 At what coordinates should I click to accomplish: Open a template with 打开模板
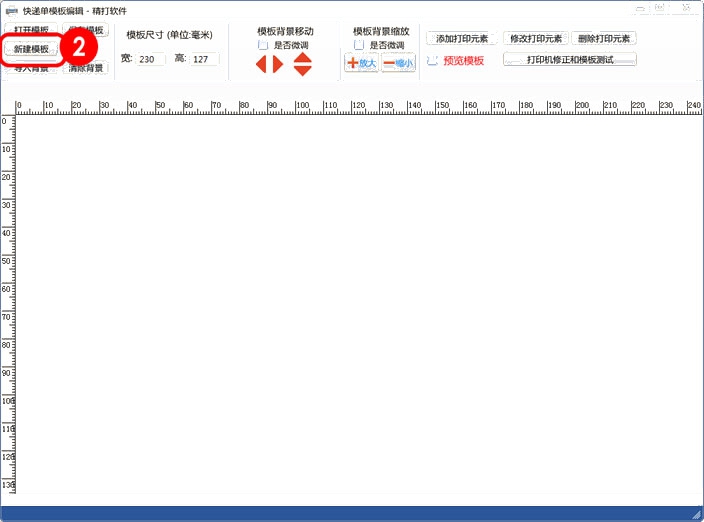(x=31, y=31)
